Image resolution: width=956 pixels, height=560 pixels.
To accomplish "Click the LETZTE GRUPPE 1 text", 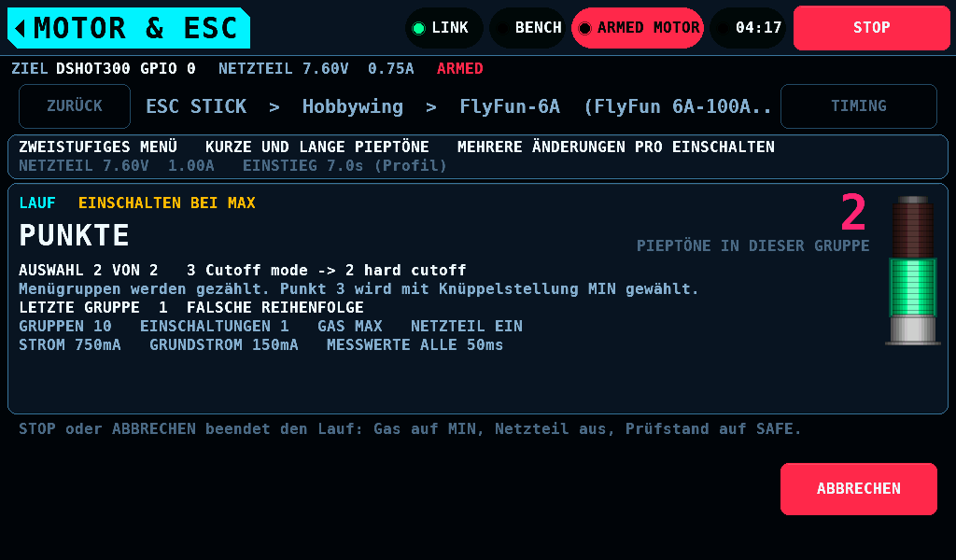I will click(93, 307).
